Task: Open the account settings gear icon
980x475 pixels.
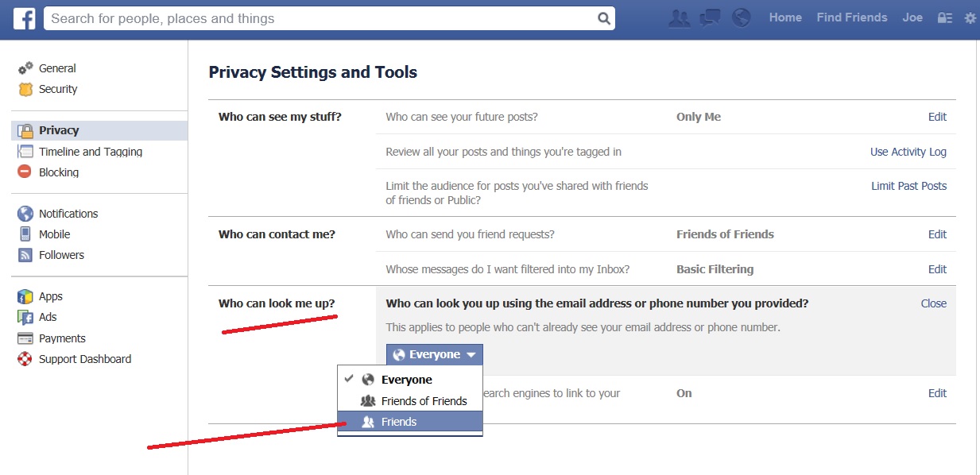Action: 970,18
